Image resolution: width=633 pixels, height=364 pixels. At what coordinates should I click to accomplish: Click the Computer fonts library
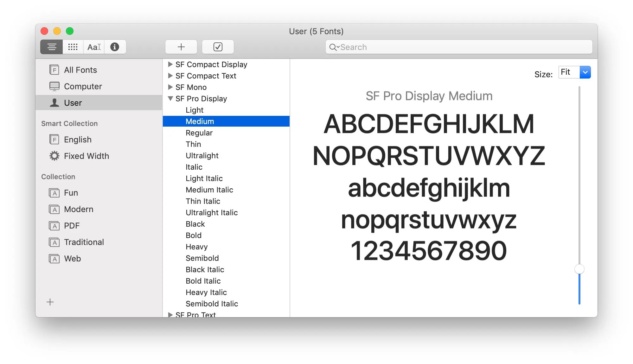click(83, 86)
